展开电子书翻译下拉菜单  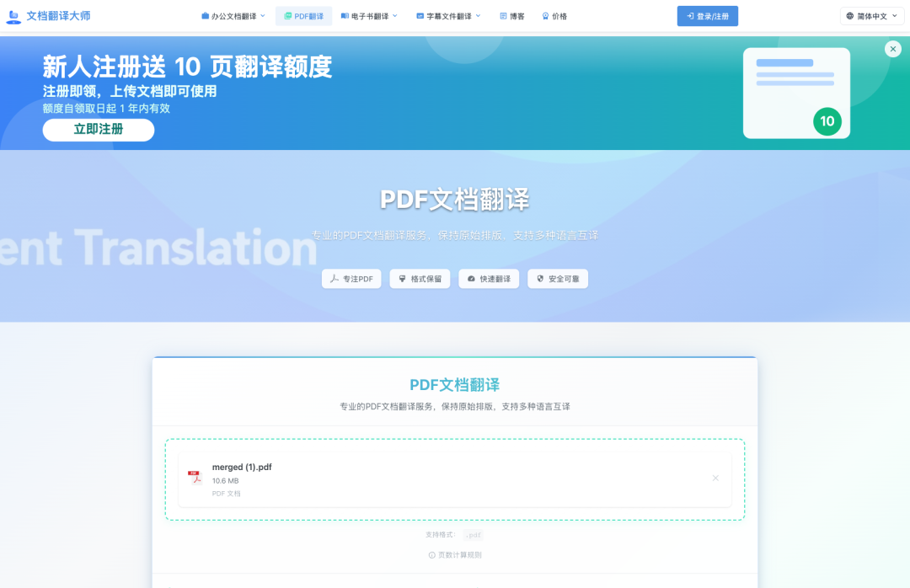pyautogui.click(x=369, y=15)
